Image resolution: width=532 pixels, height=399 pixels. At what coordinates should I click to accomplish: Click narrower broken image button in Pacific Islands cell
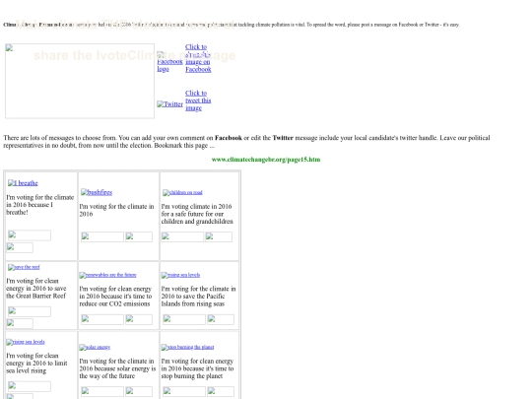pos(221,319)
